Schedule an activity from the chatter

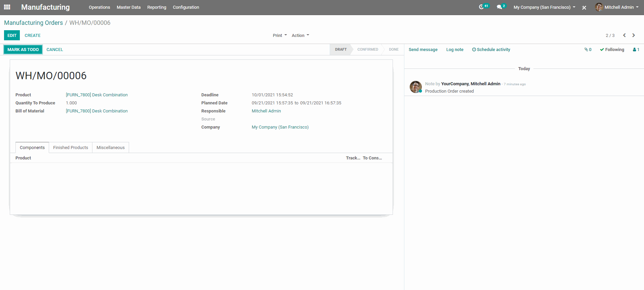point(491,49)
